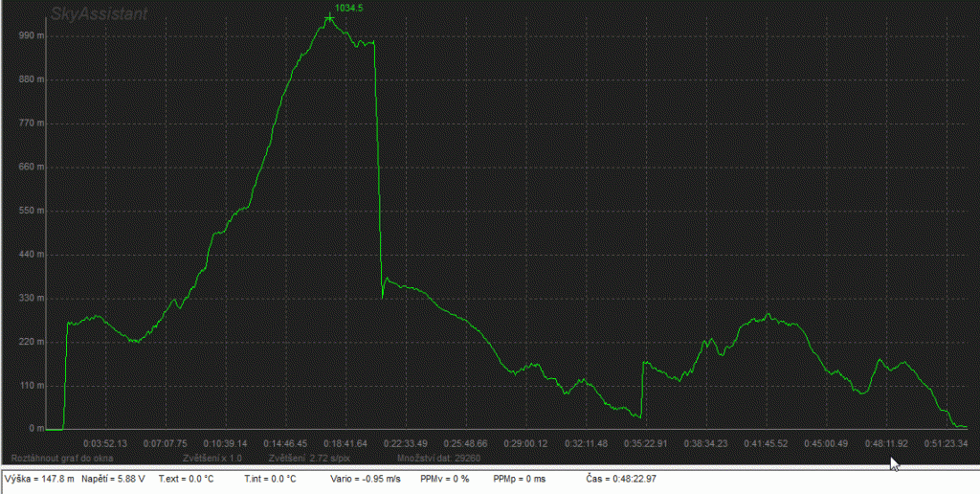Click 'Množství dat: 29260' label
Viewport: 980px width, 494px height.
(432, 458)
